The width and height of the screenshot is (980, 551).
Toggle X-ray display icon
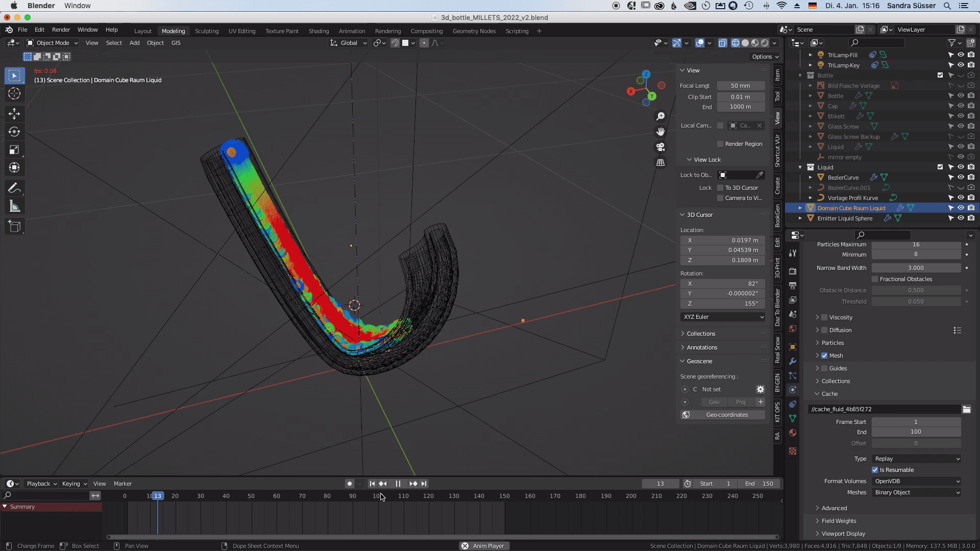point(722,43)
